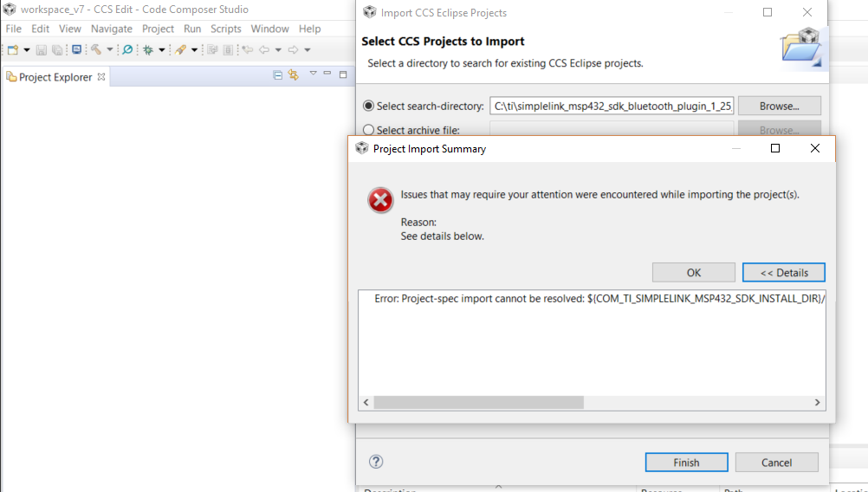Click the search-directory path input field

pos(612,107)
